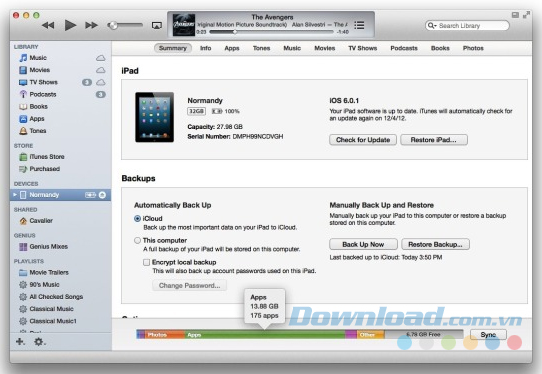Click the Sync button
The image size is (542, 374).
coord(488,334)
